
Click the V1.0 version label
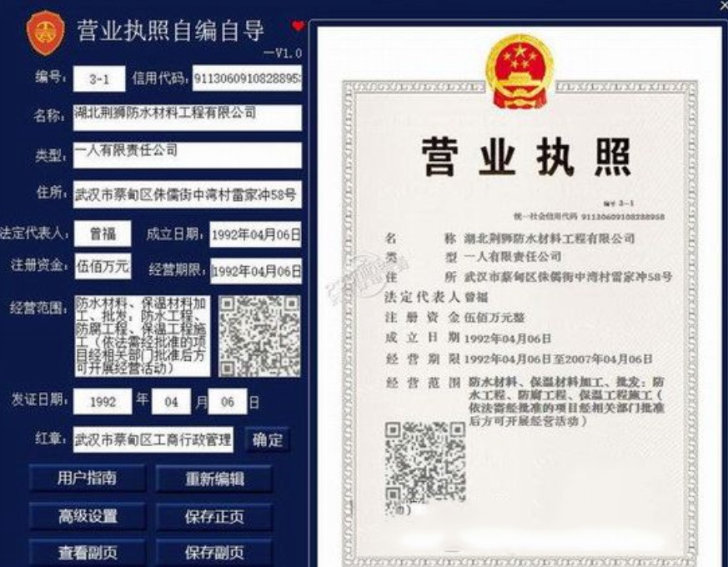click(283, 53)
